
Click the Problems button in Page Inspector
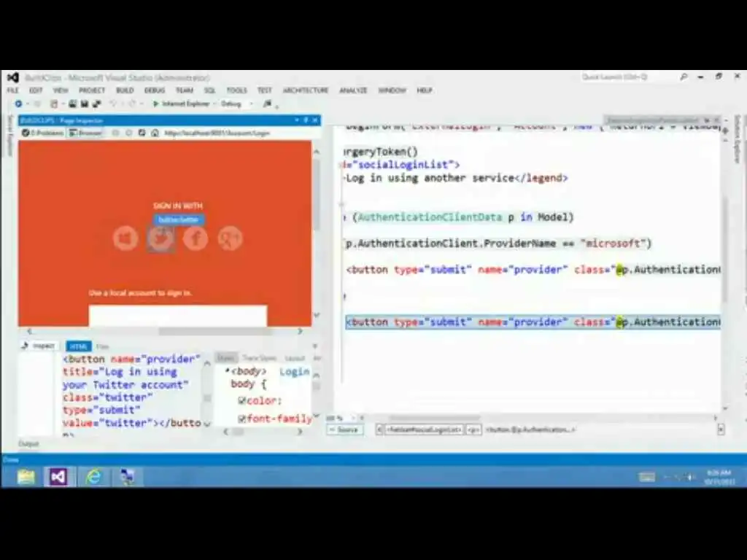click(43, 133)
